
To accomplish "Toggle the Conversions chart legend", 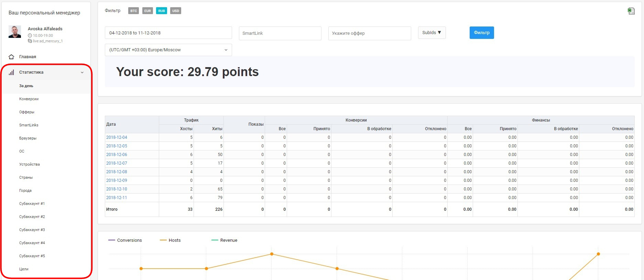I will point(125,240).
